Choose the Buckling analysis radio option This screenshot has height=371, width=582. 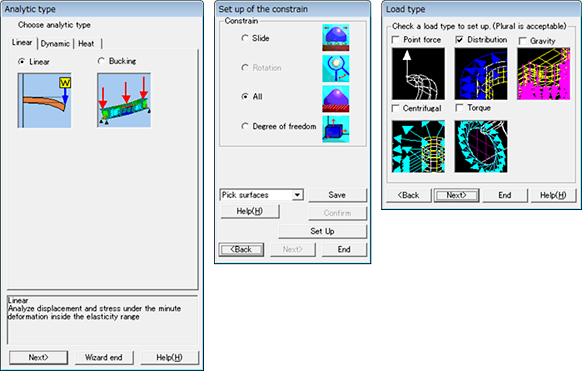pyautogui.click(x=101, y=61)
